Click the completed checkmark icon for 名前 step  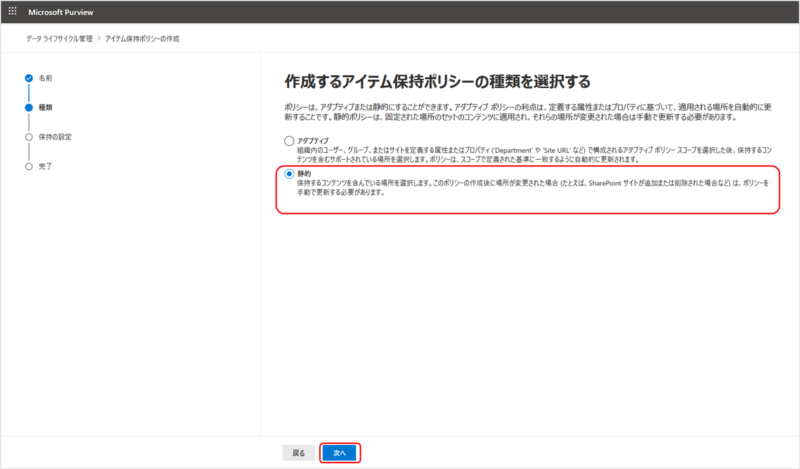click(29, 77)
